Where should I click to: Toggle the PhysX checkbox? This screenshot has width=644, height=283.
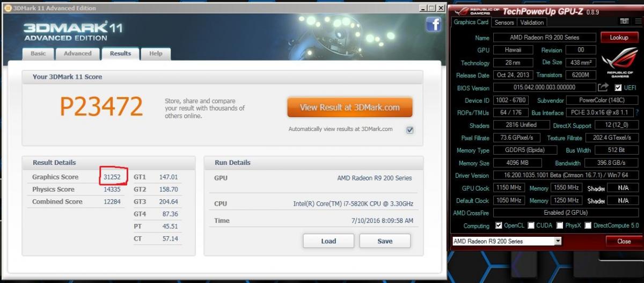(559, 226)
